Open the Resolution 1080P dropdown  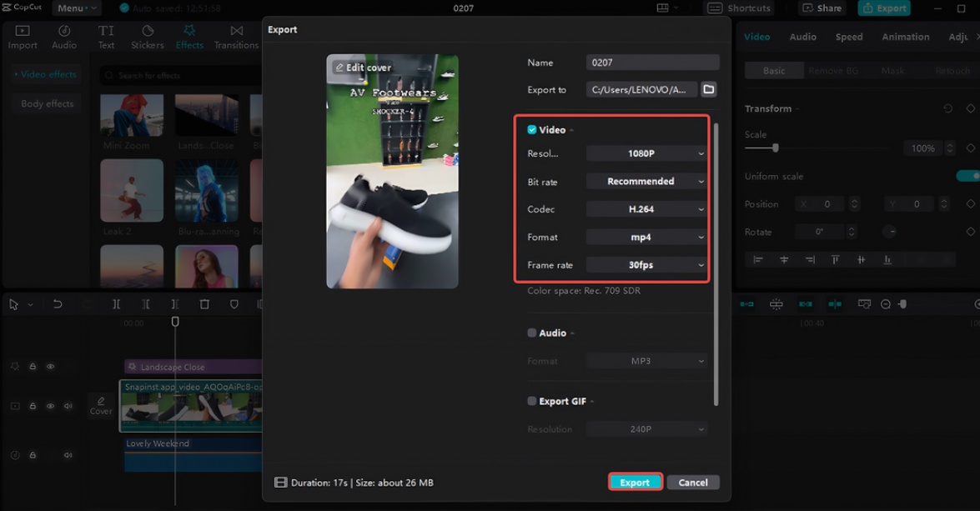(646, 153)
